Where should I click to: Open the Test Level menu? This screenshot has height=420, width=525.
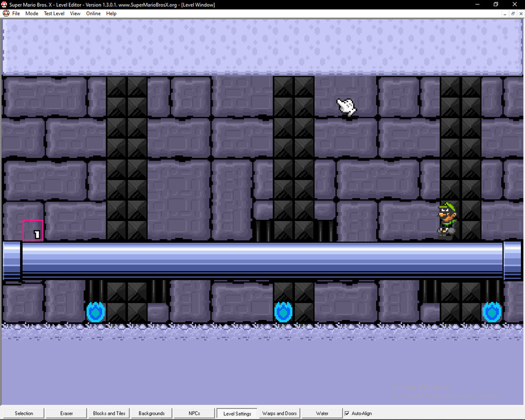coord(54,14)
